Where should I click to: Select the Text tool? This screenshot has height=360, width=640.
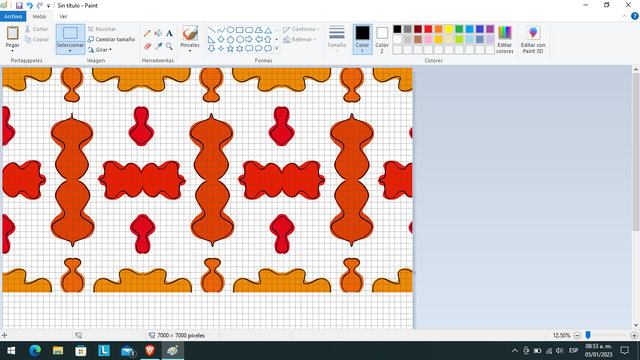coord(169,33)
